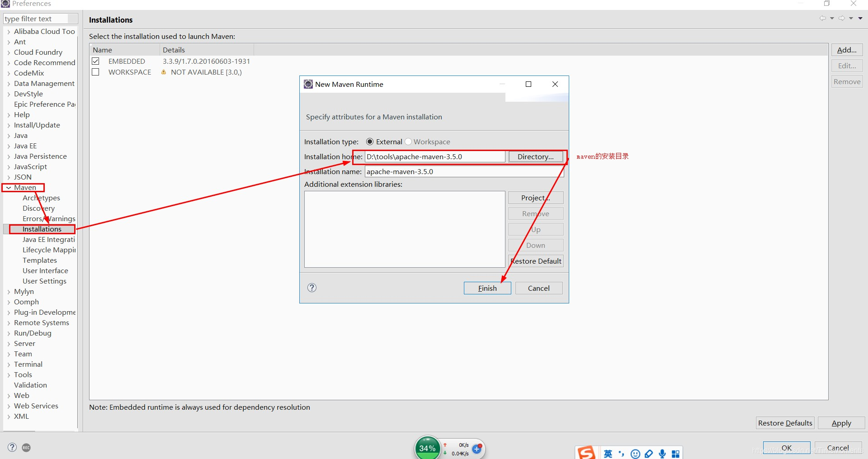Check the WORKSPACE installation checkbox

point(95,72)
